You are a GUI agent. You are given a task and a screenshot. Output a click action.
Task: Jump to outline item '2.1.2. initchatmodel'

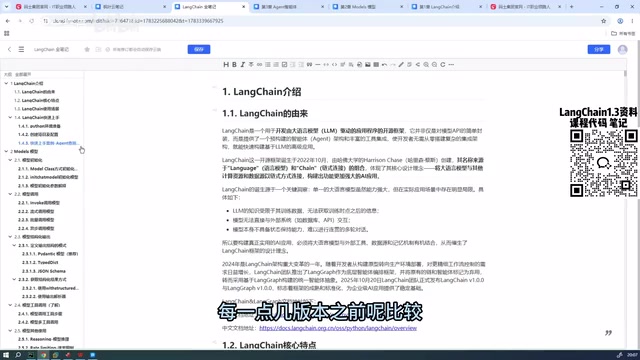pyautogui.click(x=48, y=177)
